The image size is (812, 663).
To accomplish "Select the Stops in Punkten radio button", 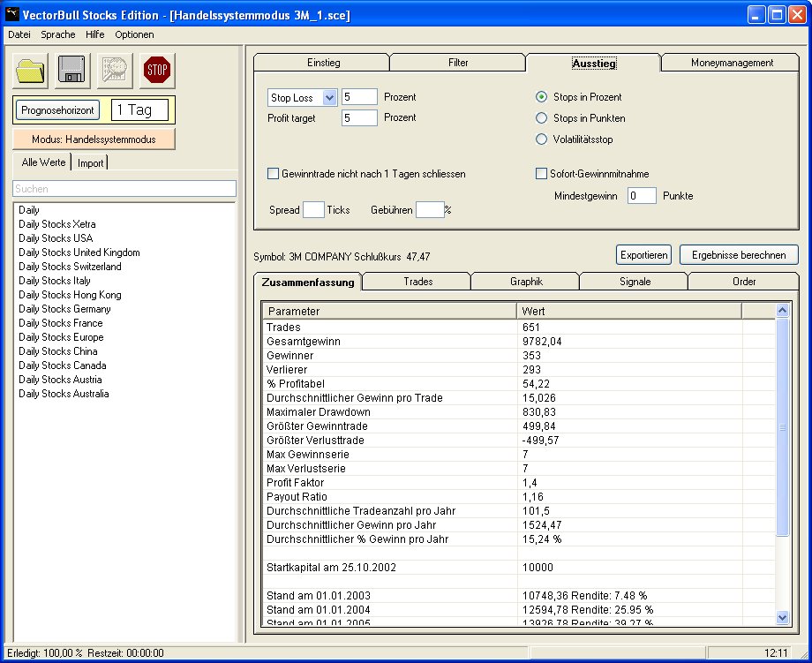I will [542, 118].
